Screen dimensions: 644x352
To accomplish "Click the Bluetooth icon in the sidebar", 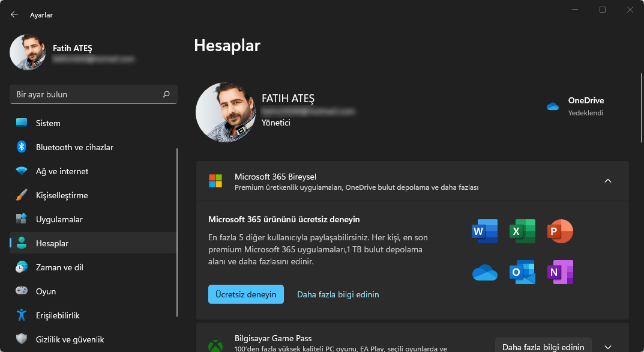I will [20, 147].
